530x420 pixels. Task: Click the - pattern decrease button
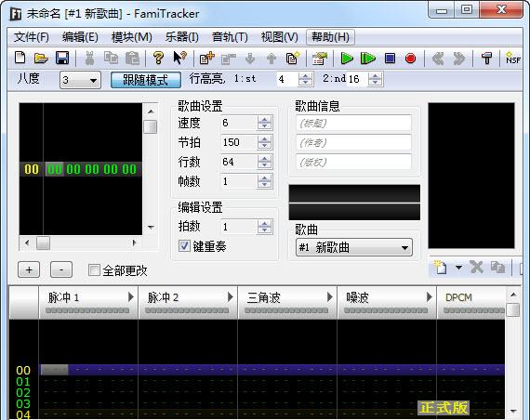coord(61,269)
